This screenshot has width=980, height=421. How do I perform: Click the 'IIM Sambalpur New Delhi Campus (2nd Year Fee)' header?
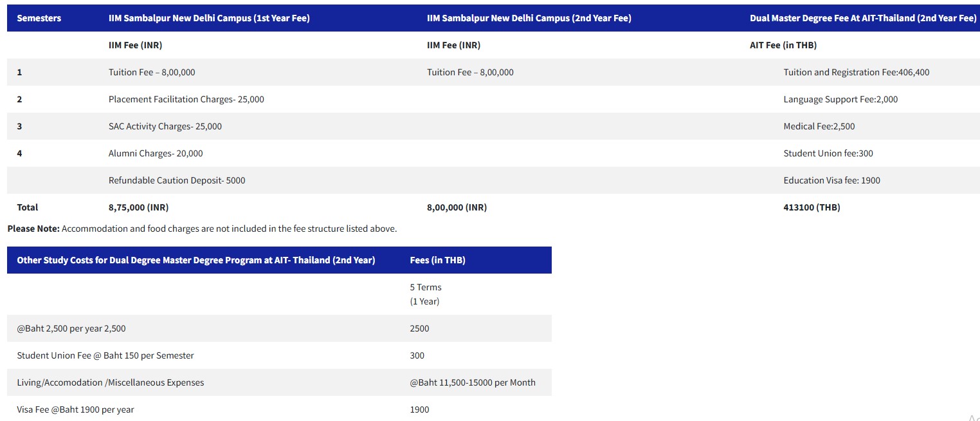(x=529, y=18)
